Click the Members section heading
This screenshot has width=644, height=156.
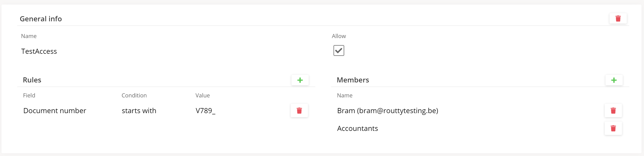pos(353,80)
